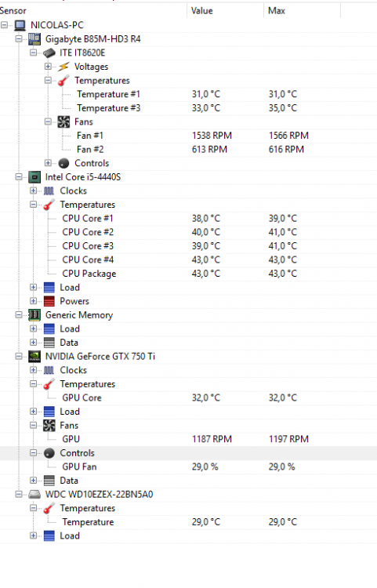Click the 1187 RPM GPU fan value

[212, 439]
